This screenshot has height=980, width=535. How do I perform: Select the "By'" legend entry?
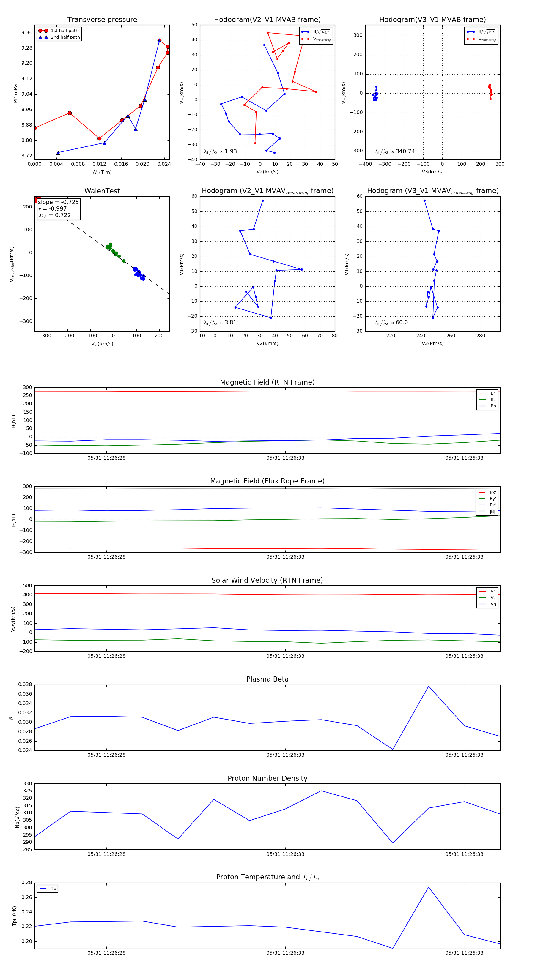click(x=487, y=499)
